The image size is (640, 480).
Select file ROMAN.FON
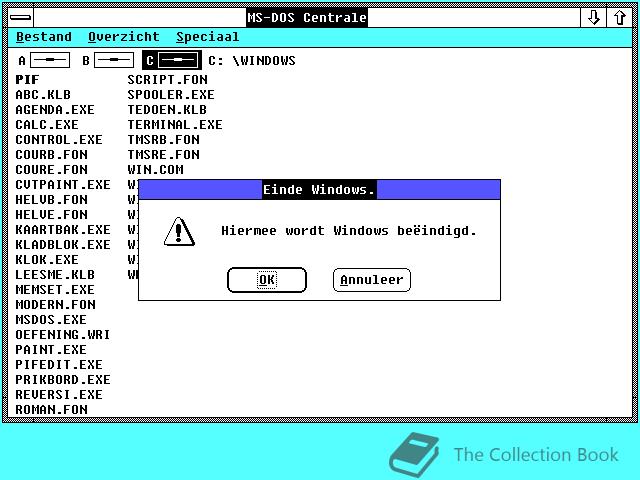(51, 409)
